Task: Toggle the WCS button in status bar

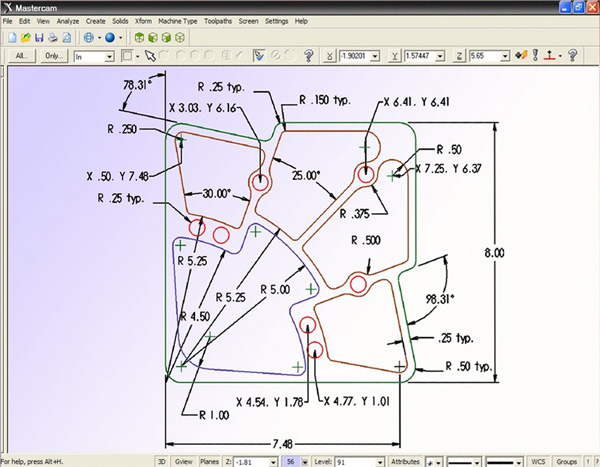Action: pyautogui.click(x=538, y=461)
